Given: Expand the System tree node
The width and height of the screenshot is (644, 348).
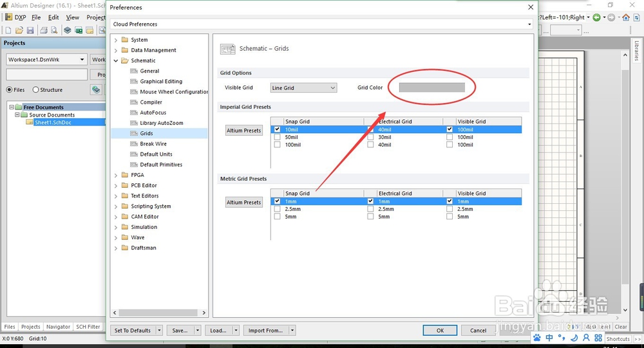Looking at the screenshot, I should tap(116, 40).
